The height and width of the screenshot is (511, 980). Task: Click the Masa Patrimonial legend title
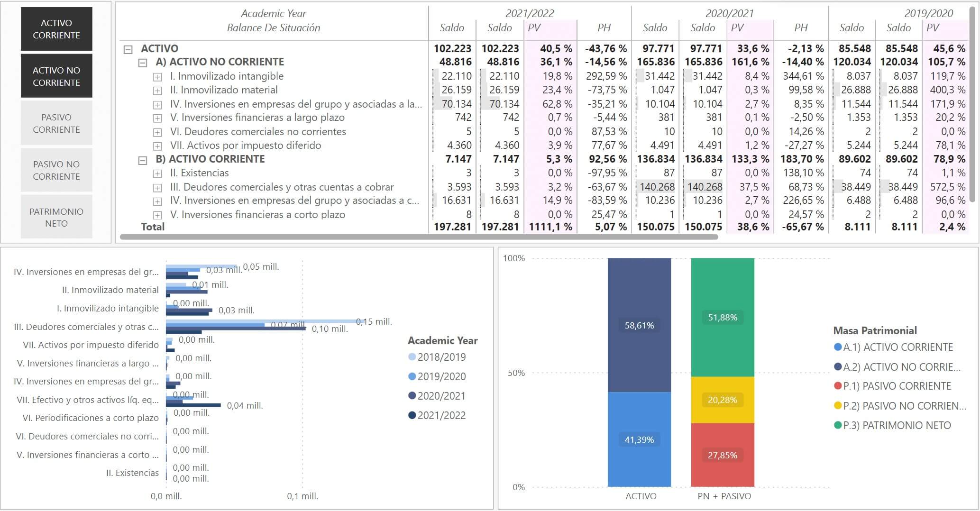875,330
